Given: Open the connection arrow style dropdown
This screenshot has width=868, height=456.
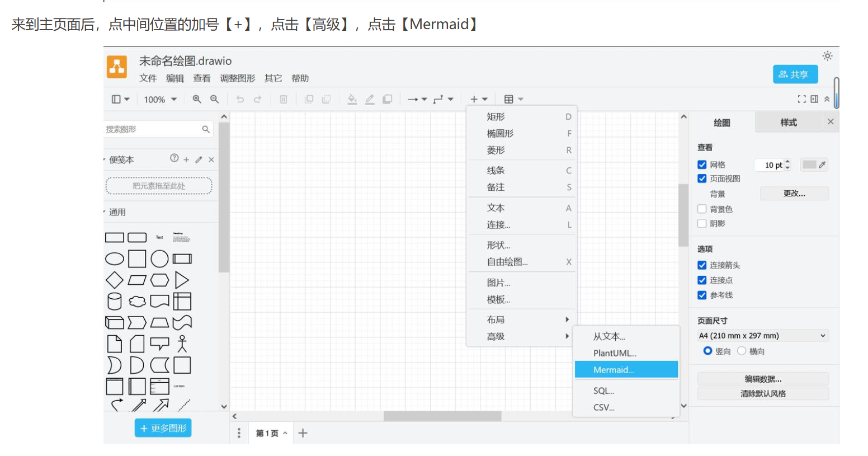Looking at the screenshot, I should coord(417,99).
